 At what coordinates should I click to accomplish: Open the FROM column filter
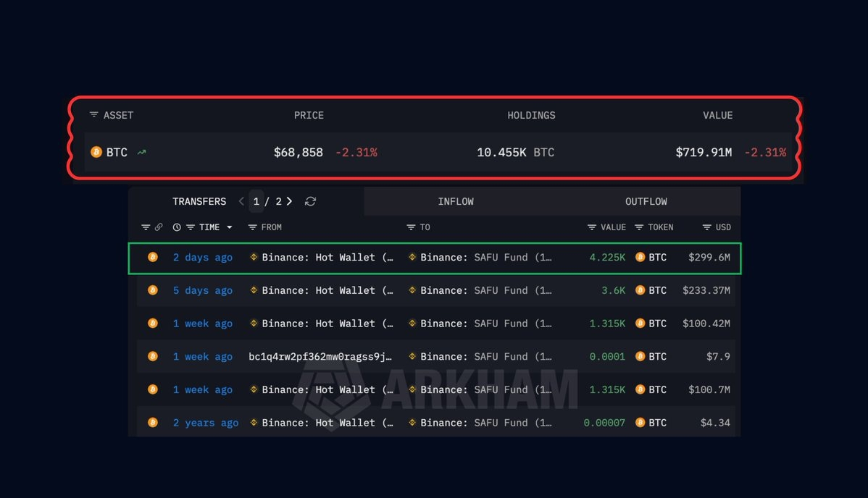click(x=252, y=227)
